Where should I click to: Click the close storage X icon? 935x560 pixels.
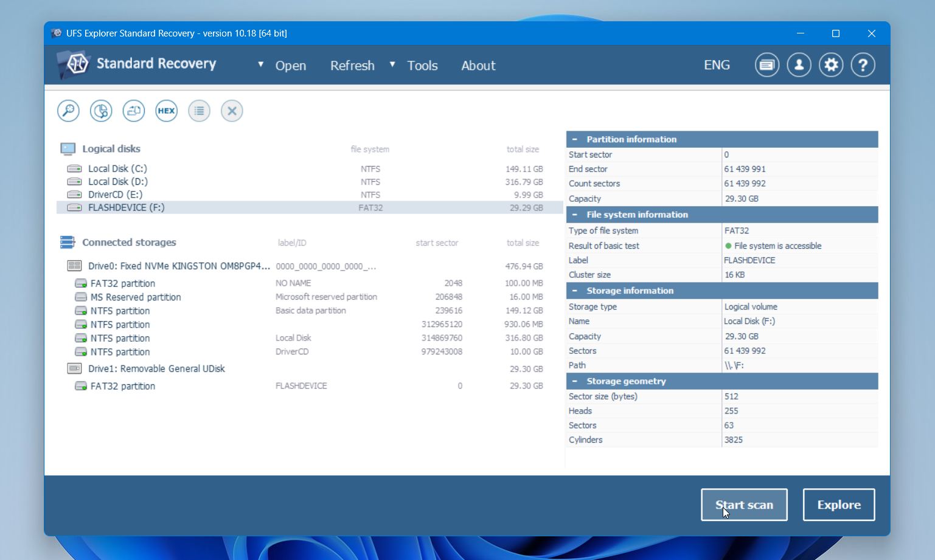[x=232, y=111]
